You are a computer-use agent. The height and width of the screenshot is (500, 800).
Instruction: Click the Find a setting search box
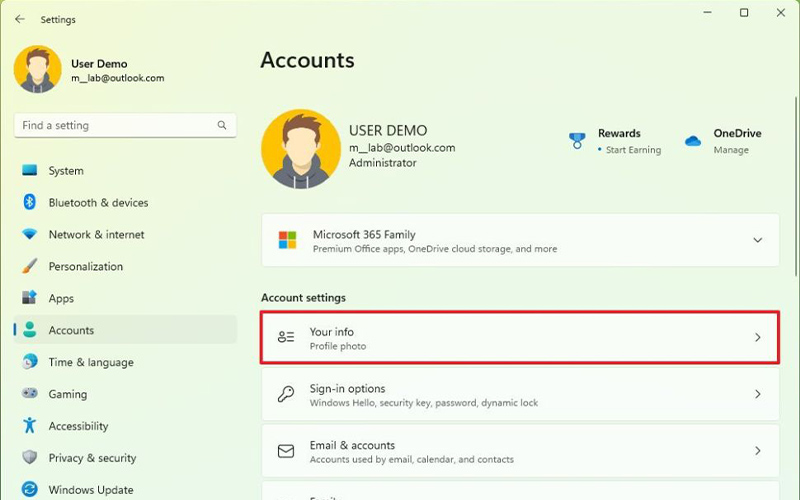pyautogui.click(x=125, y=125)
